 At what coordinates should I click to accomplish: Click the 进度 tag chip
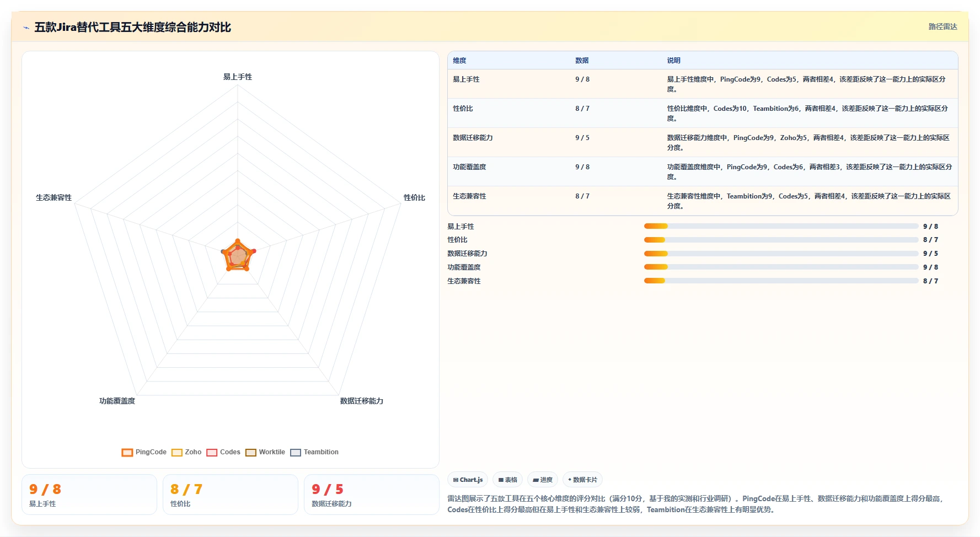tap(543, 480)
